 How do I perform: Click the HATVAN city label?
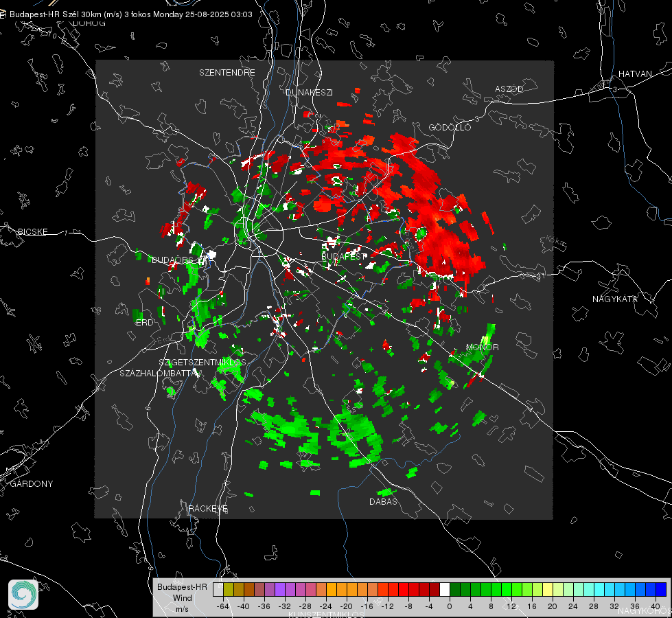point(635,74)
